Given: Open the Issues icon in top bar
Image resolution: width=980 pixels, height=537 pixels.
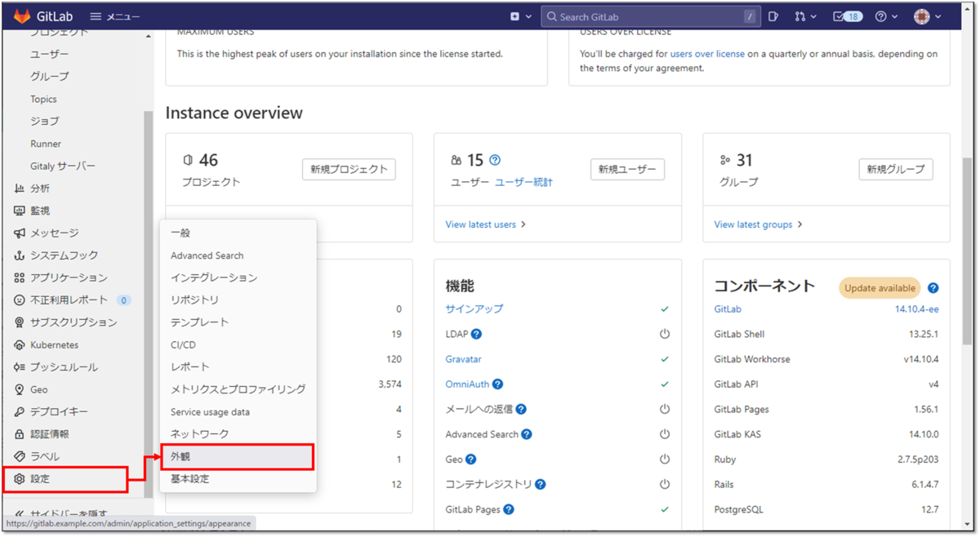Looking at the screenshot, I should tap(773, 16).
